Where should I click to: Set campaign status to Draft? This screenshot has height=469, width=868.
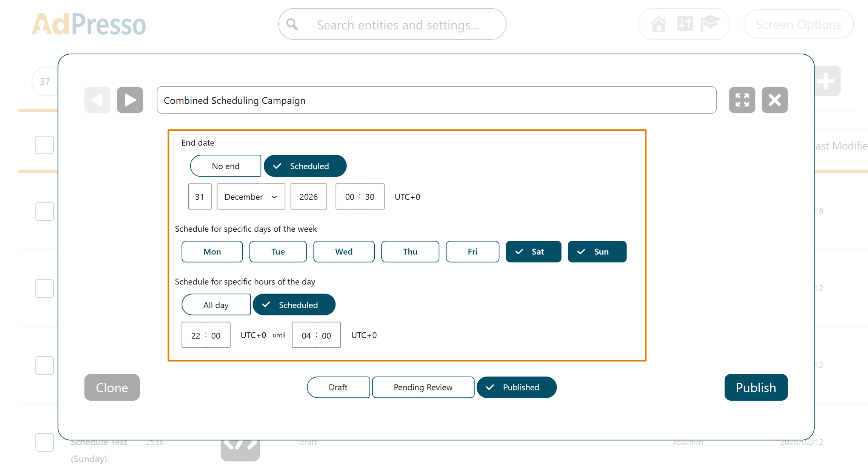(x=338, y=387)
